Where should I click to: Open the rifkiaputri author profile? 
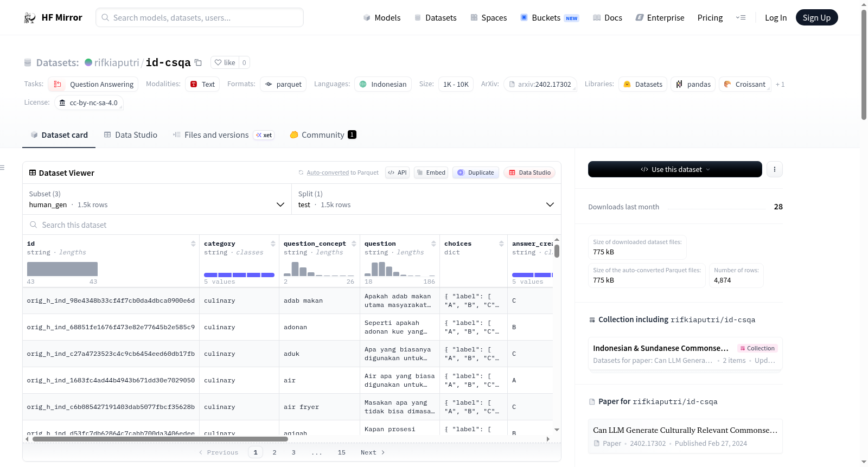[x=117, y=62]
